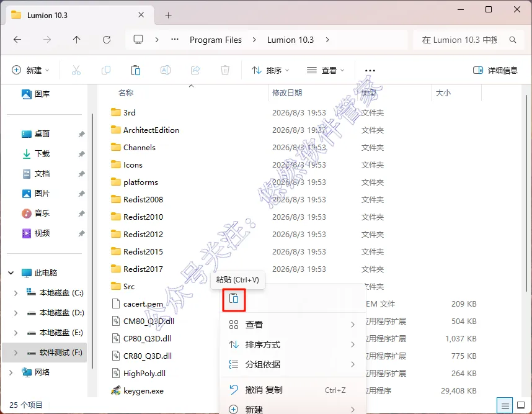Screen dimensions: 532x414
Task: Click the Share icon in toolbar
Action: point(195,70)
